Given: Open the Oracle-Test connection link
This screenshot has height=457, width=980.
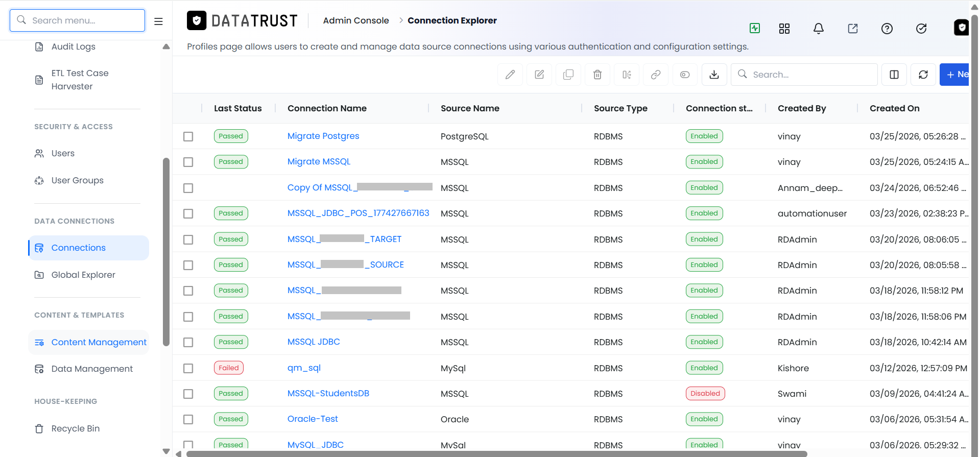Looking at the screenshot, I should tap(313, 419).
